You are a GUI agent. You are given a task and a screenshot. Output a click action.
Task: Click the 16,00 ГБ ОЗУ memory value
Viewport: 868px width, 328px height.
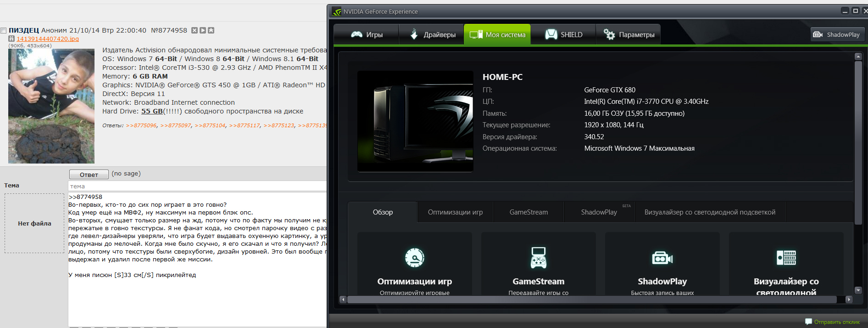tap(634, 113)
